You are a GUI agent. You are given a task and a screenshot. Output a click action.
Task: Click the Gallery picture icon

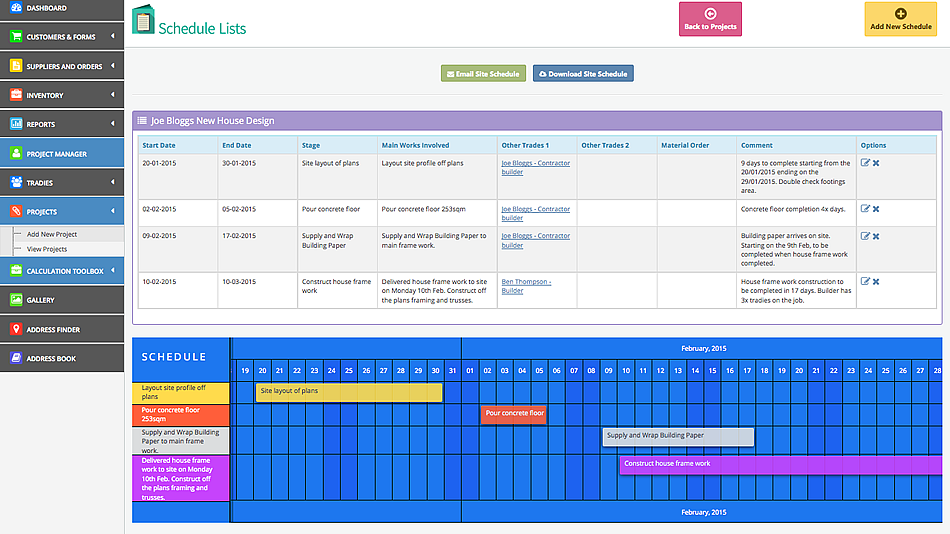tap(16, 299)
